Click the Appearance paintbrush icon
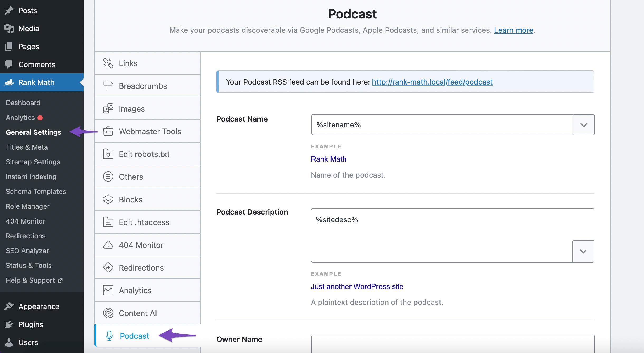This screenshot has width=644, height=353. (9, 306)
